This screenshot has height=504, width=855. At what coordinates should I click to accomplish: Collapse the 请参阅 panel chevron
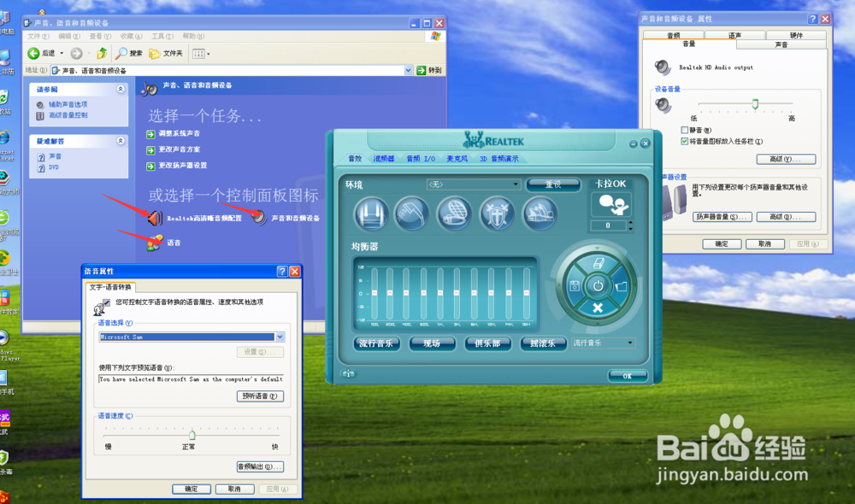tap(121, 89)
